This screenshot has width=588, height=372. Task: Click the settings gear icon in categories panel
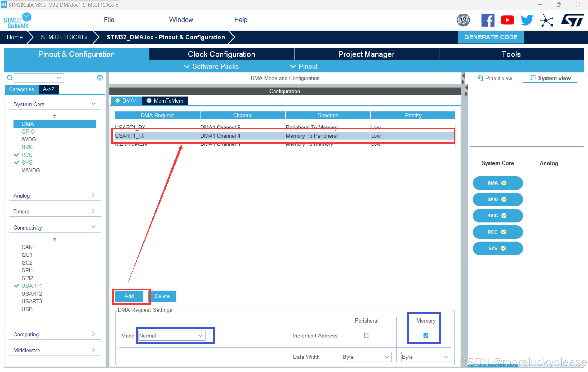100,78
